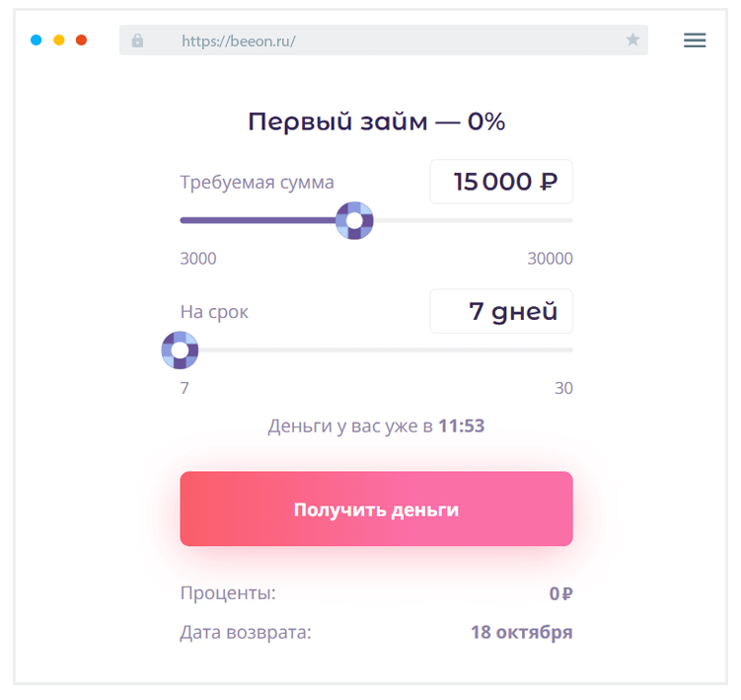Click the "18 октября" return date

click(521, 632)
